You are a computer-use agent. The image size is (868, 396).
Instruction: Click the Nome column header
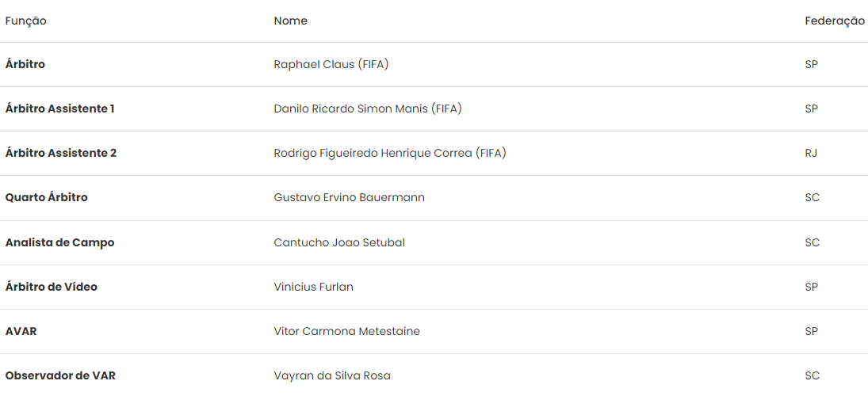(x=290, y=21)
